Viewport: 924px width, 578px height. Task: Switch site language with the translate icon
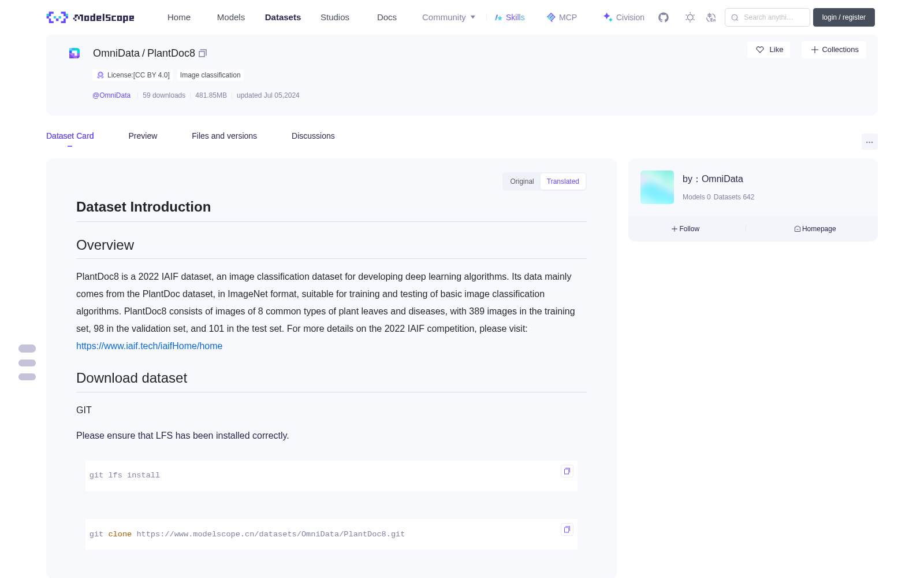tap(711, 17)
